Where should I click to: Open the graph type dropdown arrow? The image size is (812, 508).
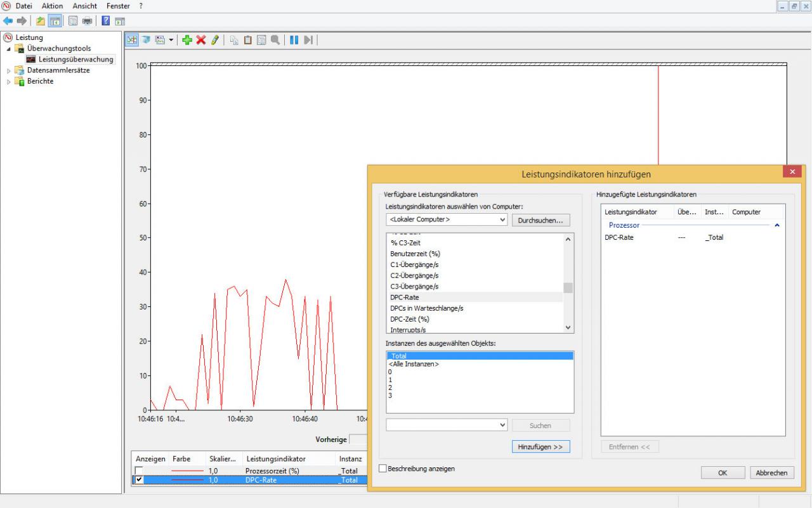click(171, 40)
